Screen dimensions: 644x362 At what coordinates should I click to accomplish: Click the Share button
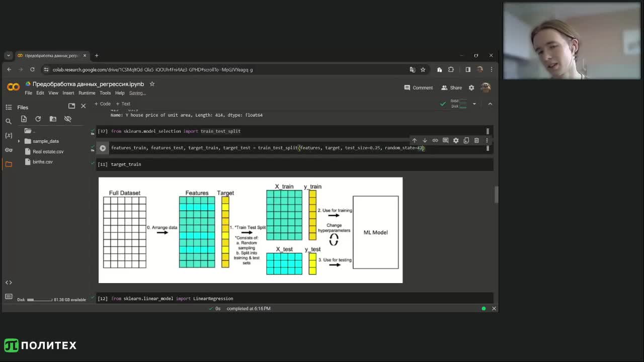(x=451, y=87)
